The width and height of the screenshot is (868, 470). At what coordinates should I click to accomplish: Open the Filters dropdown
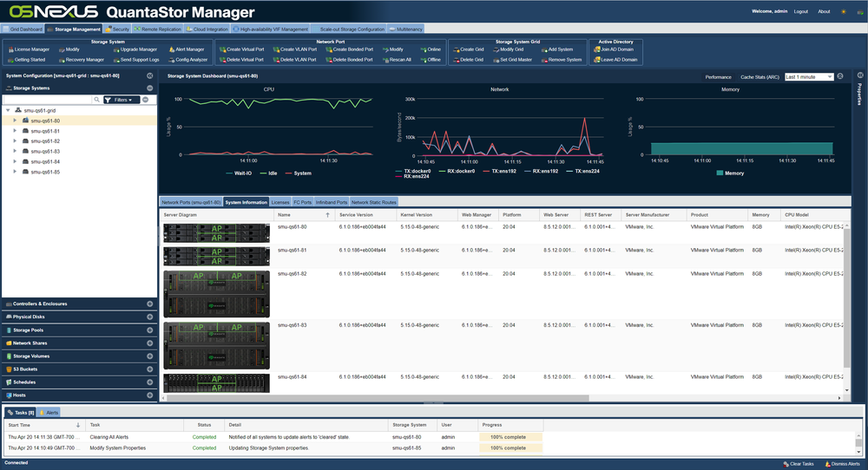tap(122, 100)
